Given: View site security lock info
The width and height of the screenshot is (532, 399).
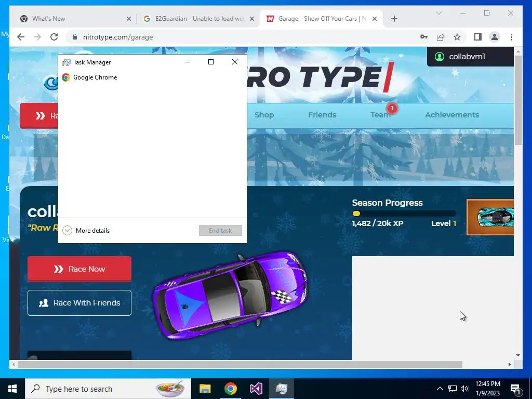Looking at the screenshot, I should tap(75, 37).
